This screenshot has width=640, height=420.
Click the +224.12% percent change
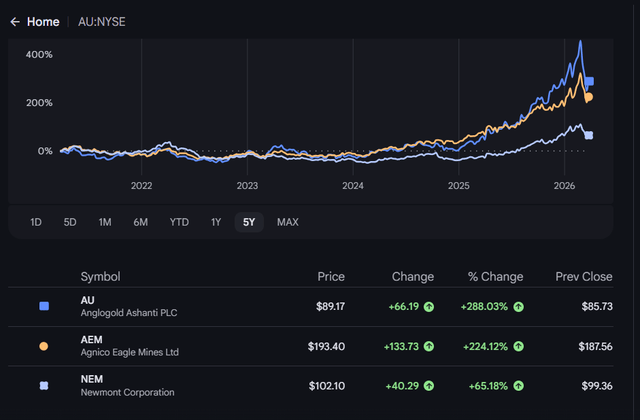pos(485,347)
